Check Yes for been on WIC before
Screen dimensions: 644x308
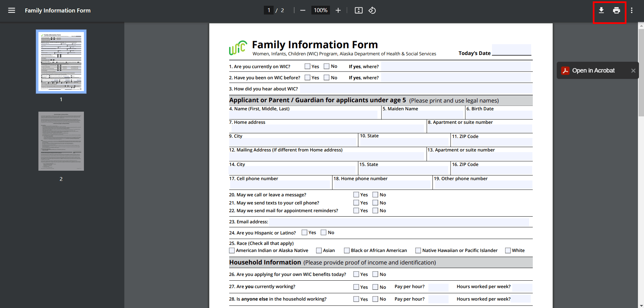coord(307,78)
